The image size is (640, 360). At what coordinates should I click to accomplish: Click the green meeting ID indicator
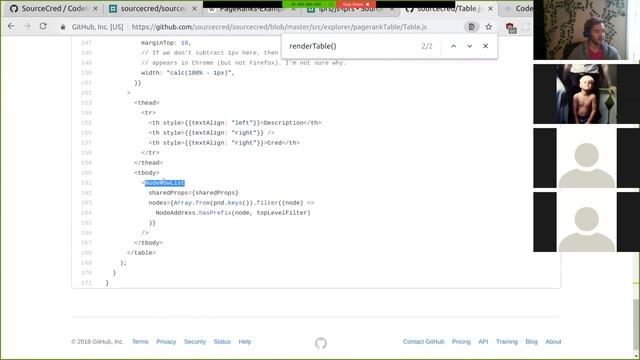click(309, 4)
